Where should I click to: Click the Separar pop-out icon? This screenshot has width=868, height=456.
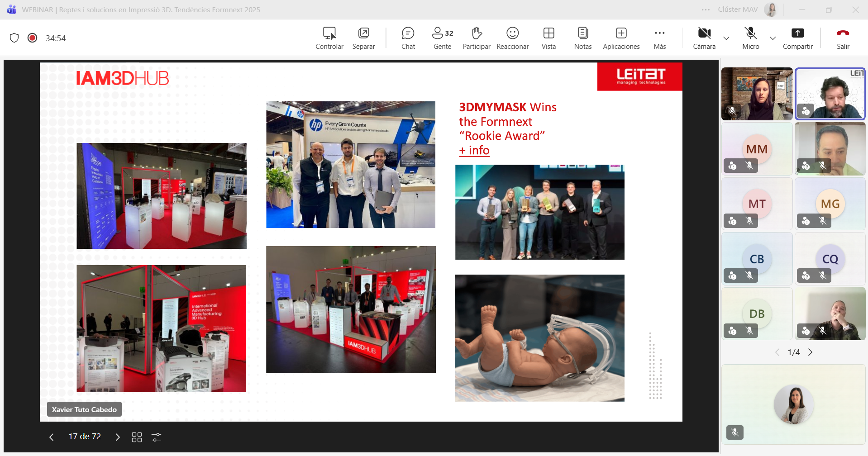[x=363, y=38]
